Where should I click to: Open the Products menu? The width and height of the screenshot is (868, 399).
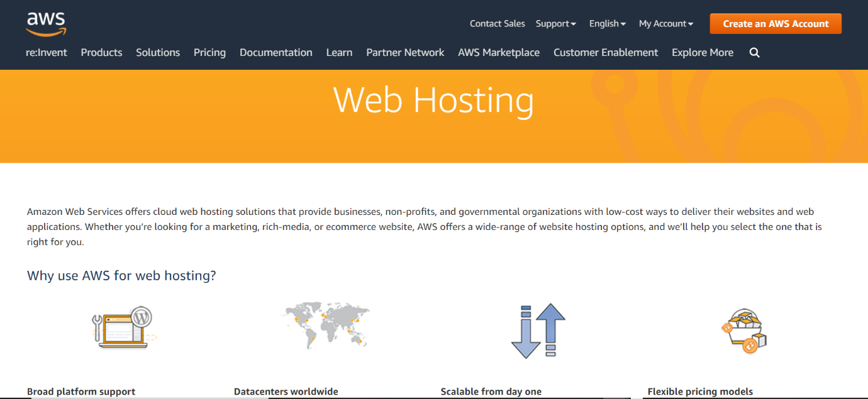(101, 53)
